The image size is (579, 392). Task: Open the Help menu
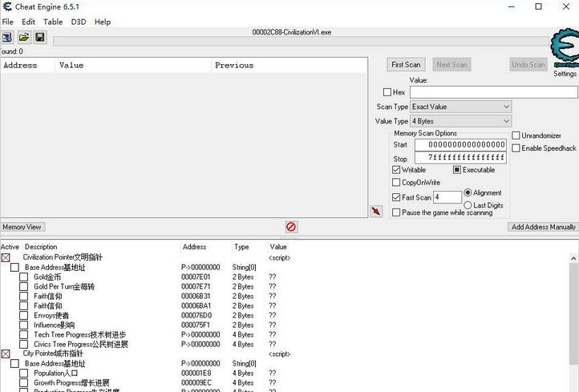point(103,22)
